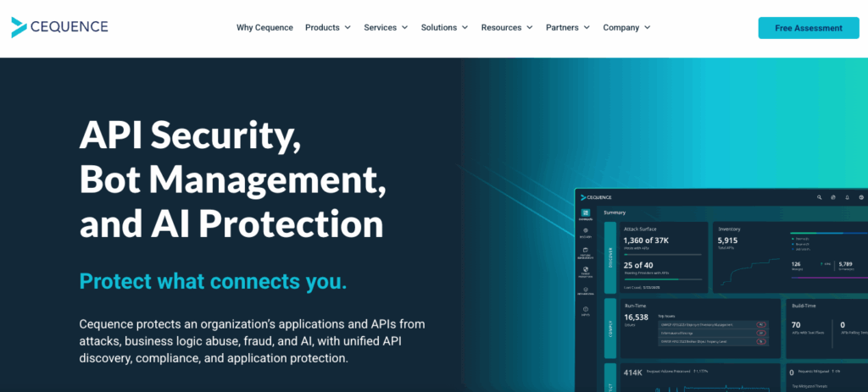Image resolution: width=868 pixels, height=392 pixels.
Task: Expand the Partners menu
Action: click(x=568, y=27)
